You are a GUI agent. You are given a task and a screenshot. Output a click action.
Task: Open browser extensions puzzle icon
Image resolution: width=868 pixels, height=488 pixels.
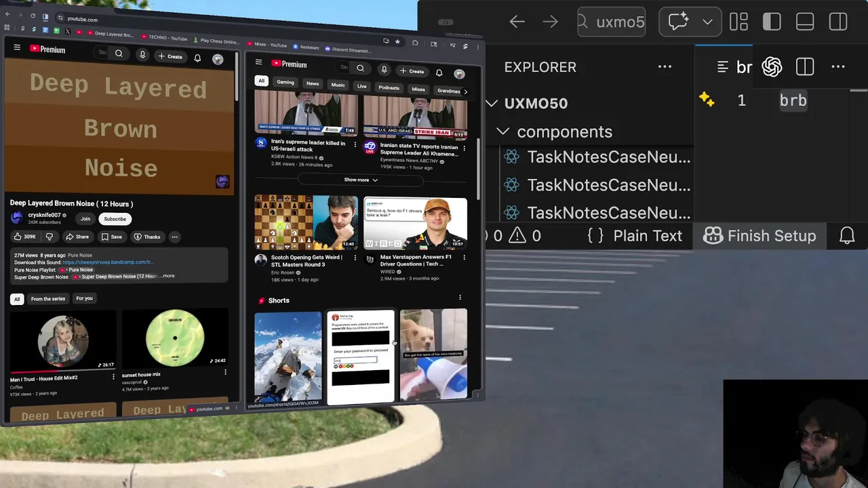click(415, 43)
